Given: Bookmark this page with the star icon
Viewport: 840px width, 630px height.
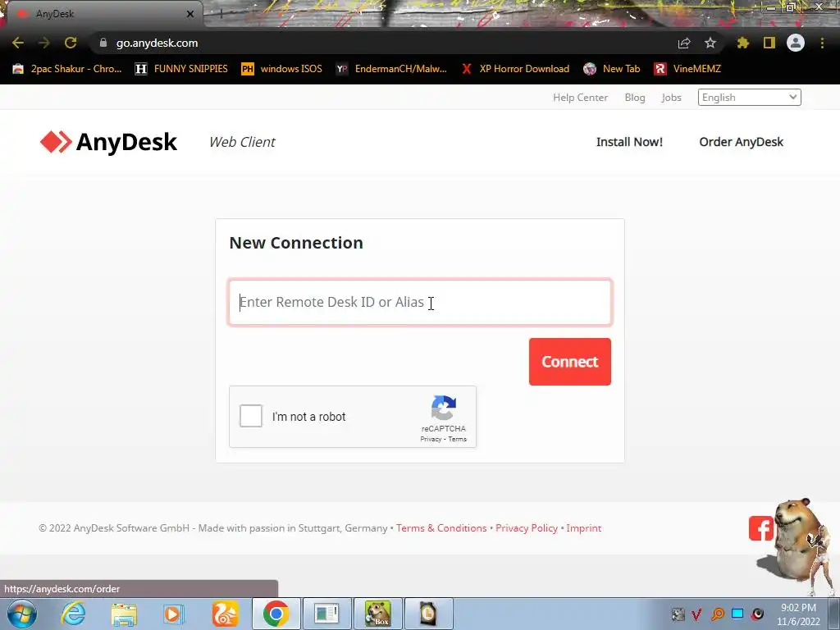Looking at the screenshot, I should coord(710,43).
